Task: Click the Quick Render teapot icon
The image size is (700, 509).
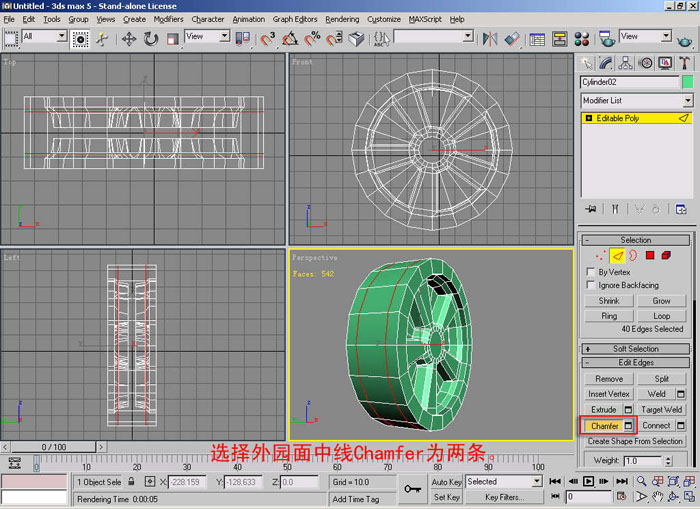Action: pyautogui.click(x=684, y=41)
